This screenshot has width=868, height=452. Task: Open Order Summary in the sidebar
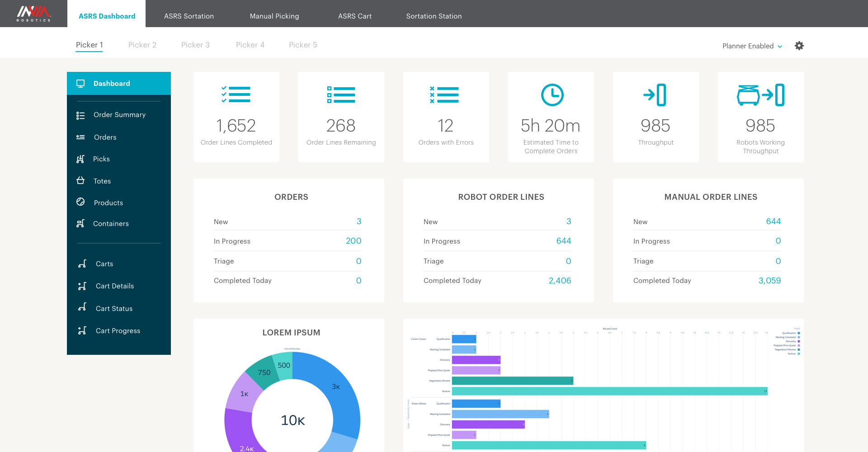click(119, 115)
